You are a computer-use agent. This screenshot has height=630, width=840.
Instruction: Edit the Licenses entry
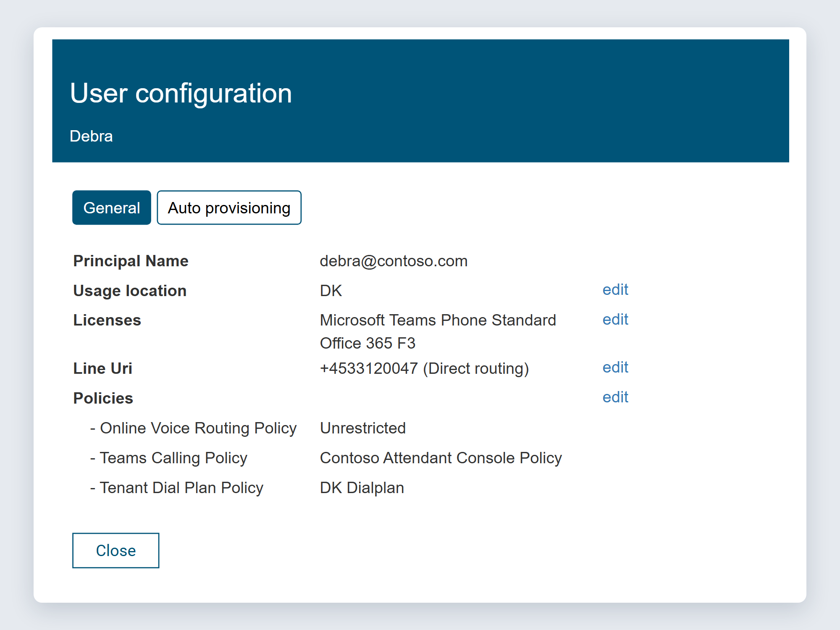[x=615, y=320]
